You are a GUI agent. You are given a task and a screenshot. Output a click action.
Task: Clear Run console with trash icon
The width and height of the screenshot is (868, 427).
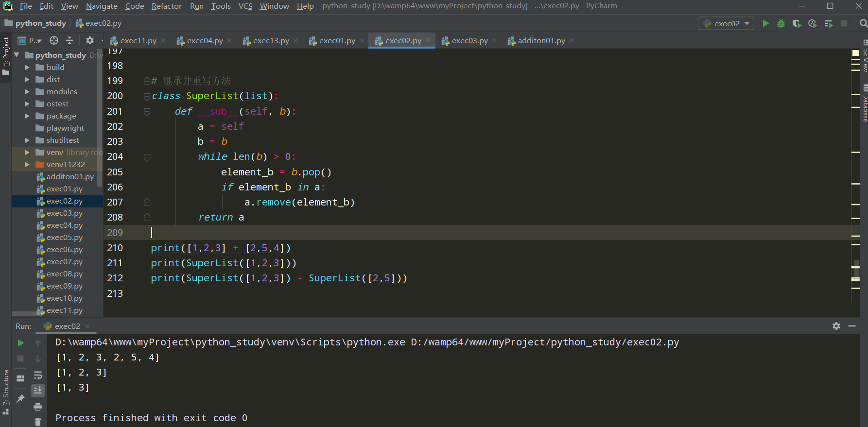click(38, 422)
